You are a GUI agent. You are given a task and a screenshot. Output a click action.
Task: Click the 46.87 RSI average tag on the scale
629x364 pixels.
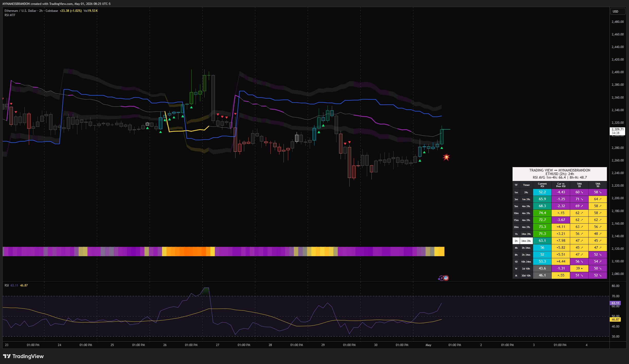point(615,320)
